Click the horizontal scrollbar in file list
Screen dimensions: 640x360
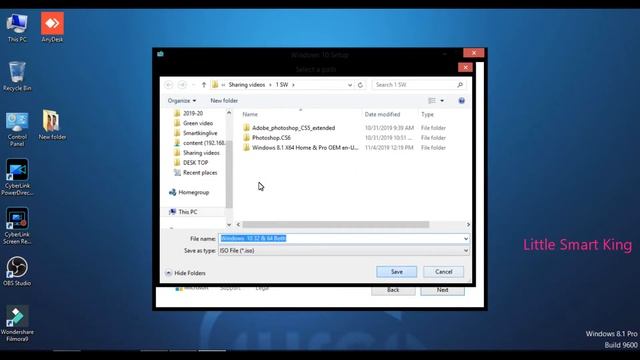(x=336, y=225)
